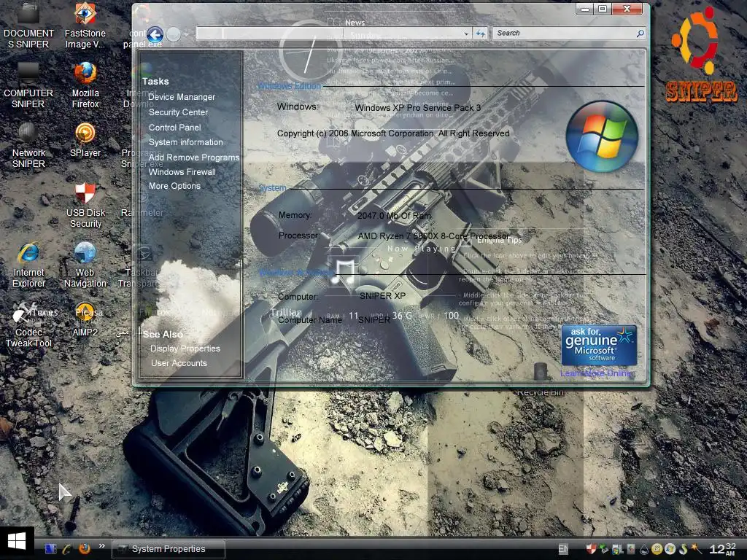Open Display Properties link

click(x=185, y=348)
